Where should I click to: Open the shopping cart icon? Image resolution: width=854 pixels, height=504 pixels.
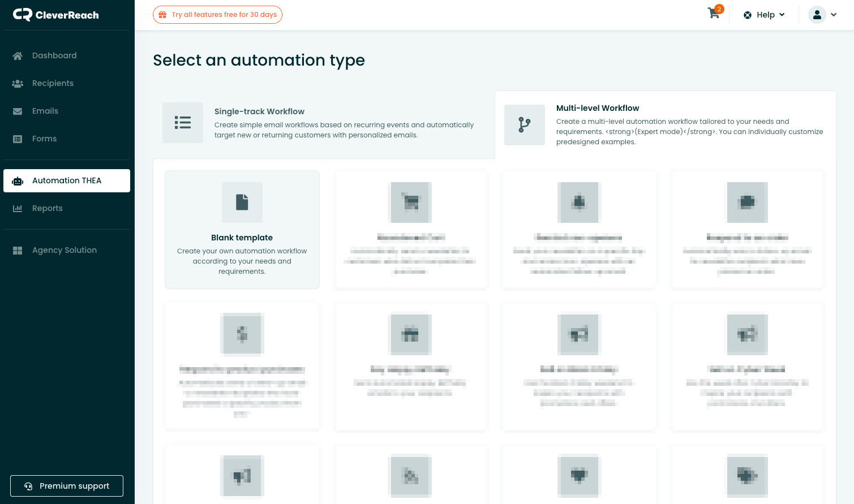tap(714, 14)
